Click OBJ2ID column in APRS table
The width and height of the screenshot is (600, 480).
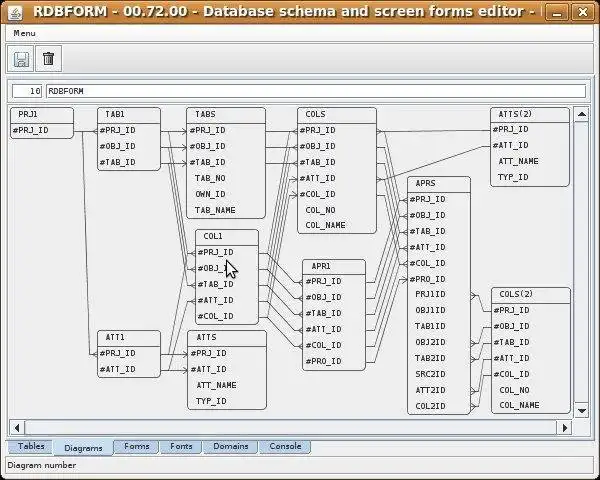(430, 343)
